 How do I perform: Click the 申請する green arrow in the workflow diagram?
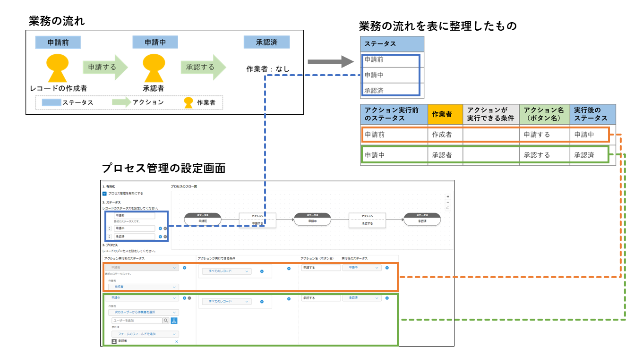point(105,67)
